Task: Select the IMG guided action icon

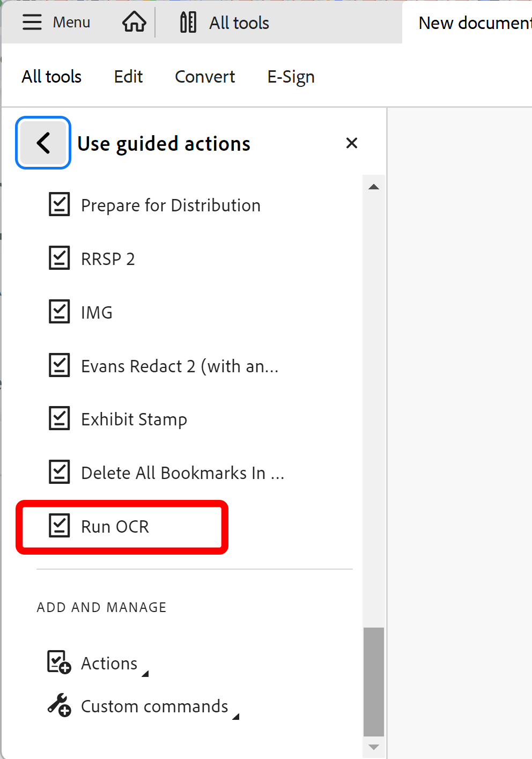Action: 59,312
